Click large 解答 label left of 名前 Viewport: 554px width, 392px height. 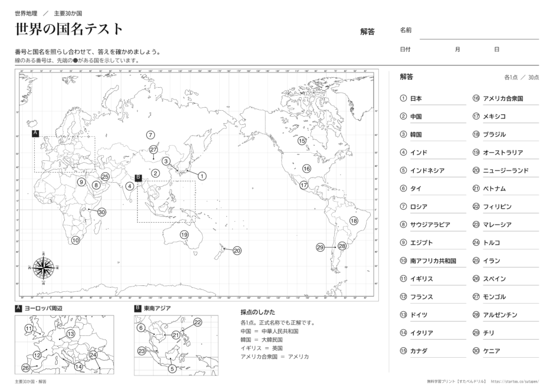tap(367, 31)
